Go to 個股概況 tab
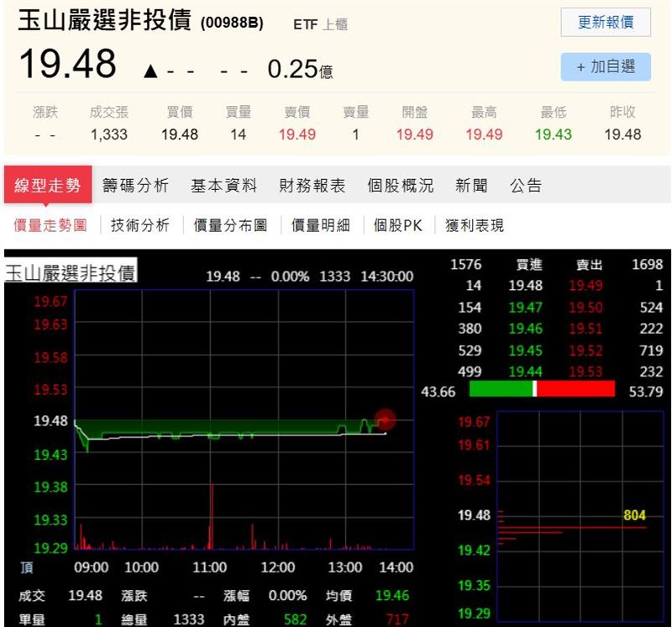672x627 pixels. click(401, 185)
